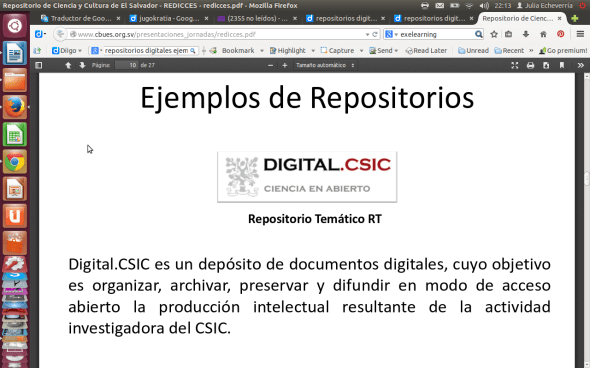Image resolution: width=590 pixels, height=368 pixels.
Task: Click Firefox icon in launcher
Action: (15, 107)
